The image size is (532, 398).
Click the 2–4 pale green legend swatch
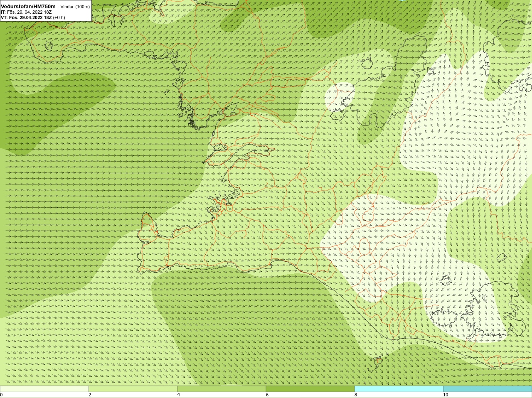click(133, 389)
